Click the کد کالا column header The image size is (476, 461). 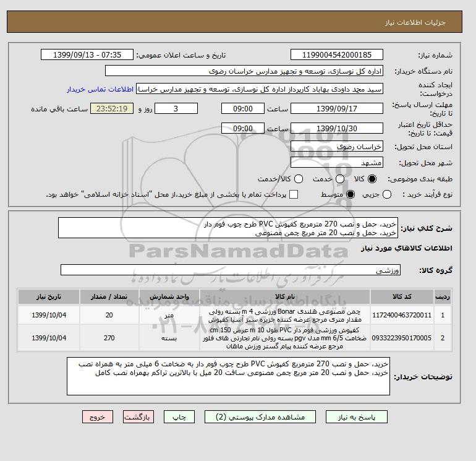[x=402, y=296]
